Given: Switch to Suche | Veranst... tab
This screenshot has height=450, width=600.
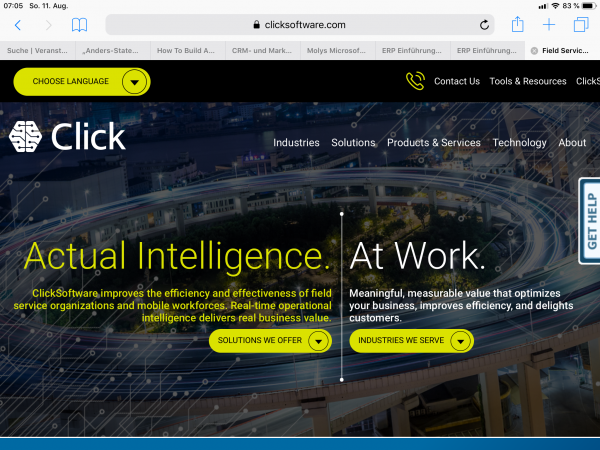Looking at the screenshot, I should [37, 51].
